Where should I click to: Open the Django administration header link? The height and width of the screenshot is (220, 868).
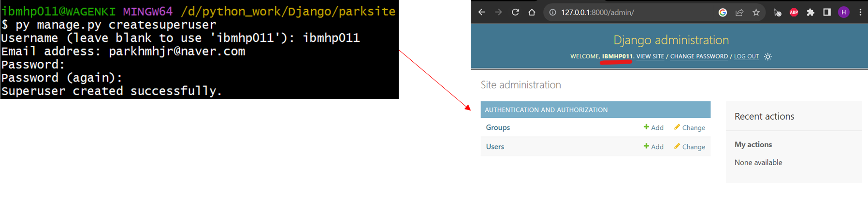click(671, 40)
